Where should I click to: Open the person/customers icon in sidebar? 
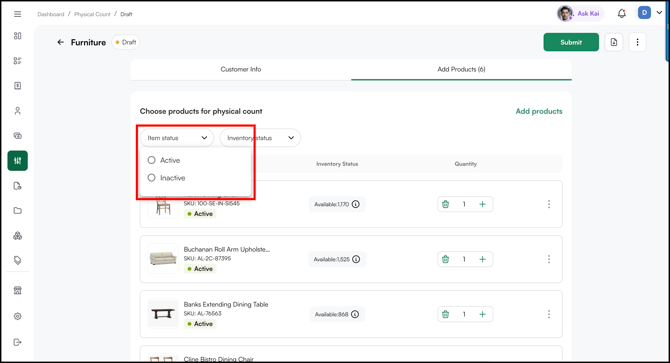(x=18, y=111)
